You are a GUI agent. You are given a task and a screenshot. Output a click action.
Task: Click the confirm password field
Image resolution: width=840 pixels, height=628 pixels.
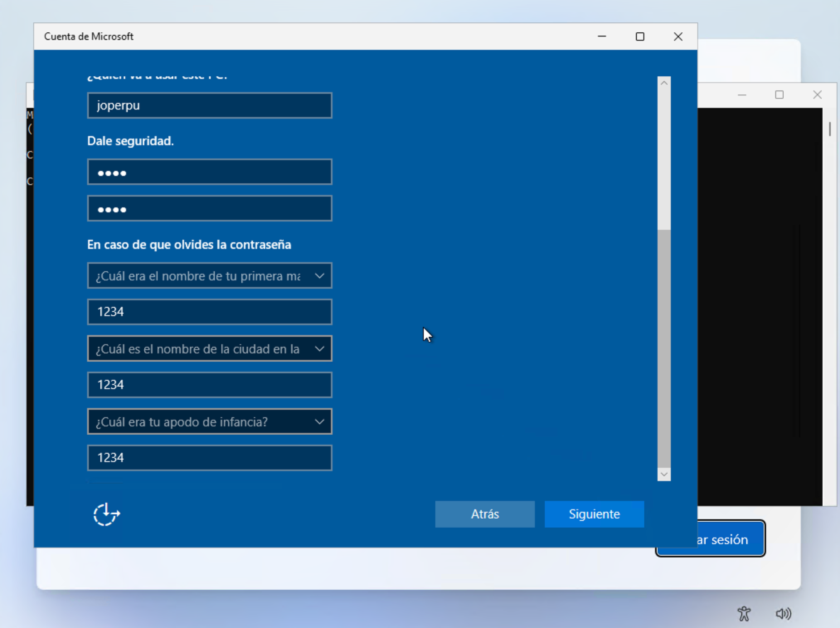[x=210, y=208]
